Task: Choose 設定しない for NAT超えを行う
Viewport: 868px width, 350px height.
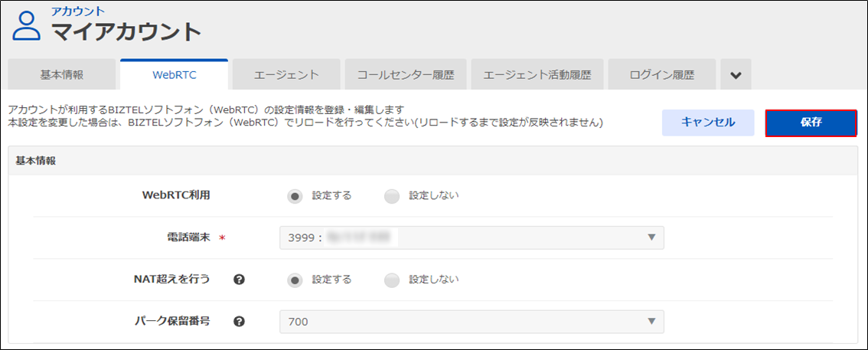Action: [392, 280]
